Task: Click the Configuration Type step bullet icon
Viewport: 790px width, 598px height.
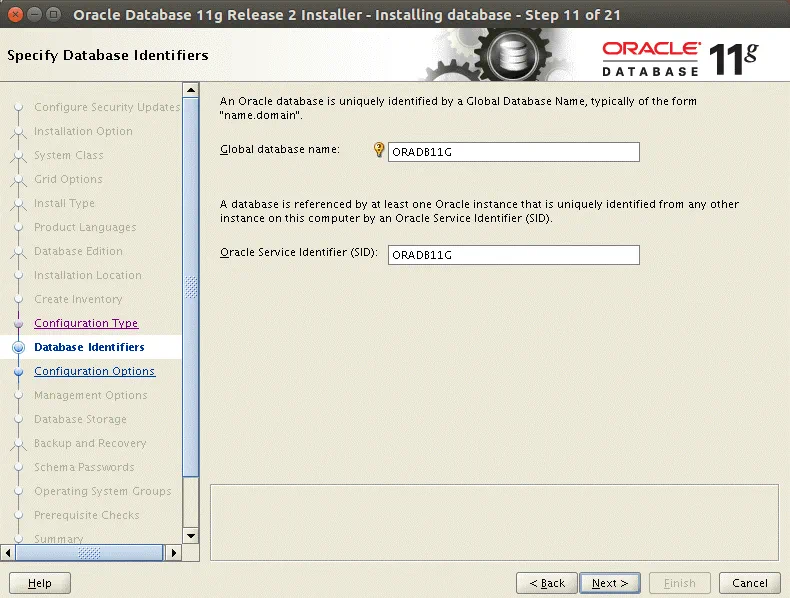Action: 18,324
